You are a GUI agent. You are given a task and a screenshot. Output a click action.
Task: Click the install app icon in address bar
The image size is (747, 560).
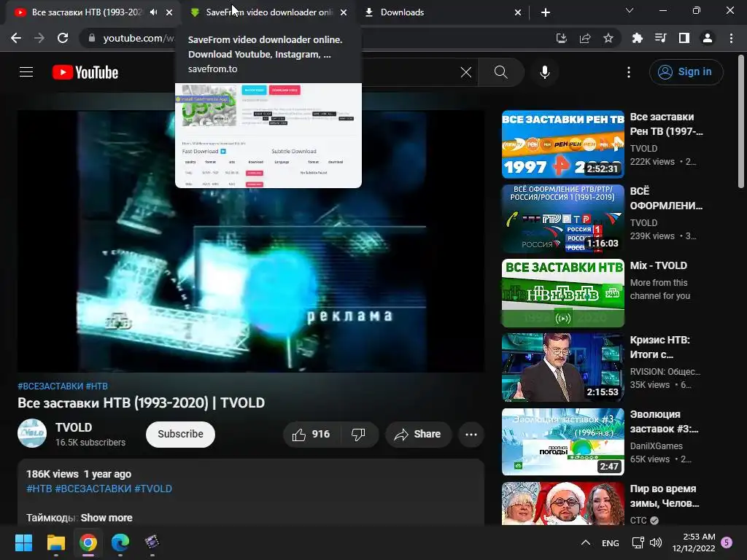(x=562, y=38)
